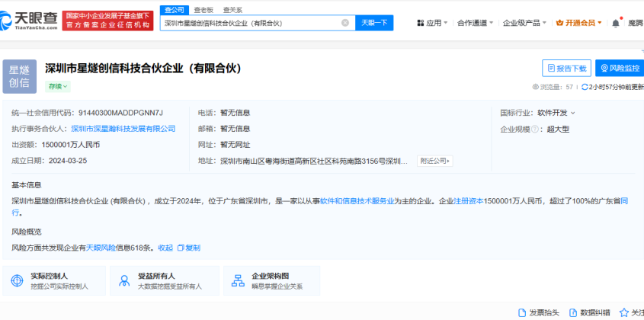Click the 魔腾 user account name
The height and width of the screenshot is (320, 644).
636,23
